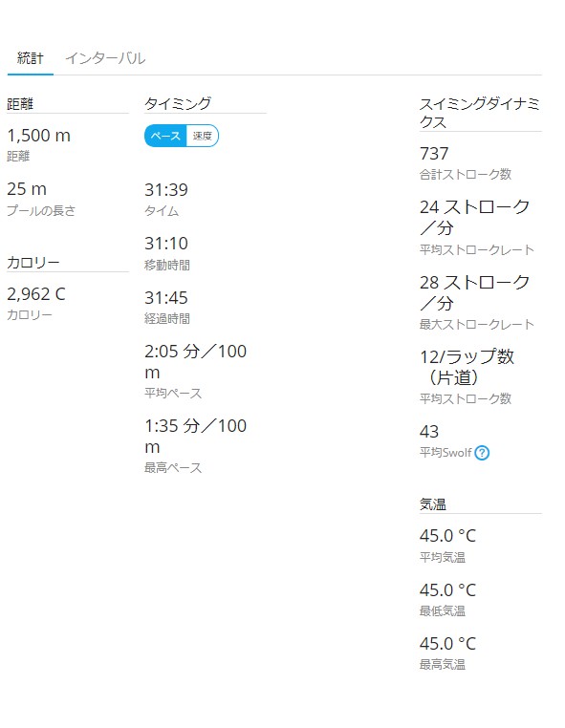
Task: Click the 12/ラップ数 average strokes value
Action: (x=467, y=367)
